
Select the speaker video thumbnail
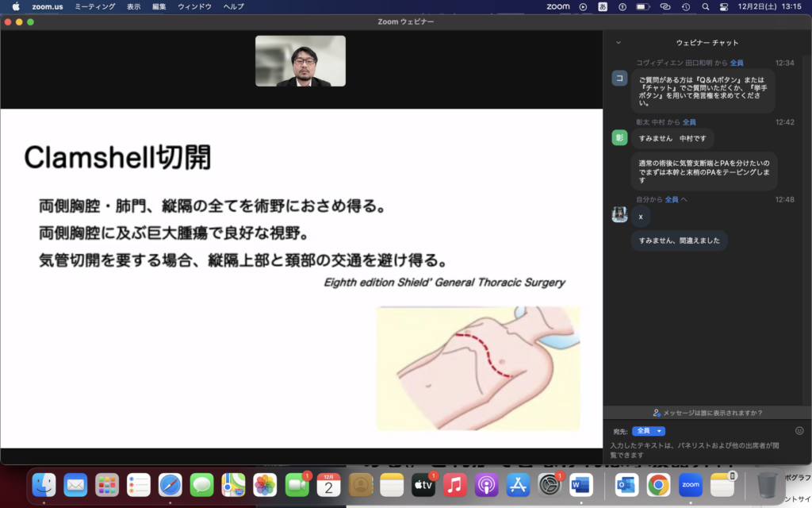coord(301,61)
